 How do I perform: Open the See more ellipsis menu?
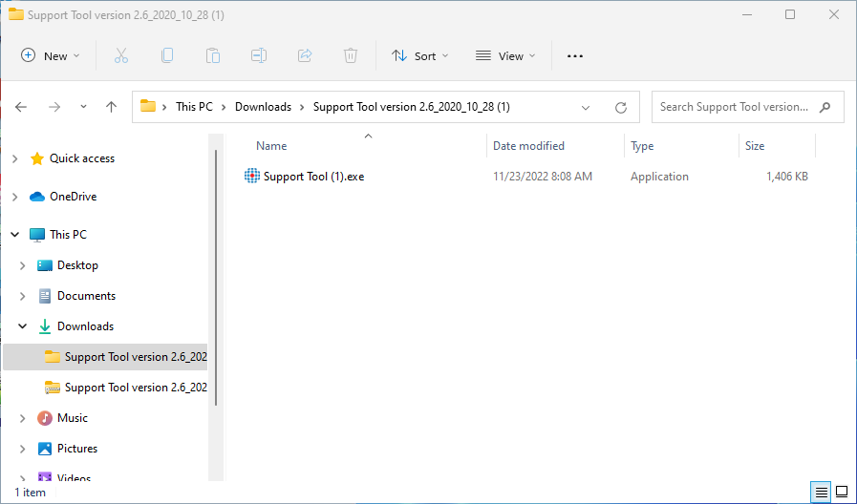tap(575, 56)
